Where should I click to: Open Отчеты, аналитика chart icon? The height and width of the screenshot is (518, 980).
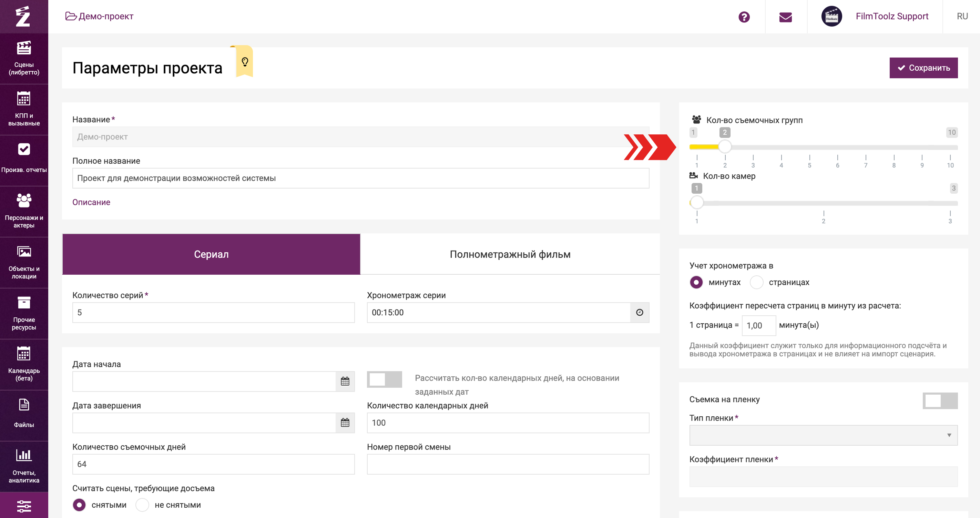[23, 455]
